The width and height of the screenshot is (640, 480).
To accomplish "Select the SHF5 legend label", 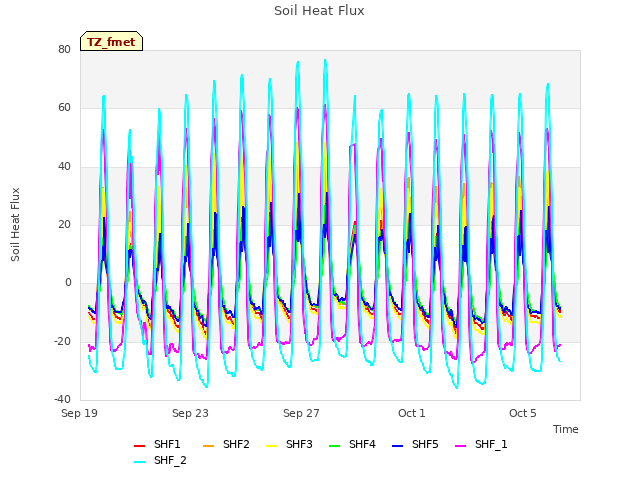I will 425,444.
